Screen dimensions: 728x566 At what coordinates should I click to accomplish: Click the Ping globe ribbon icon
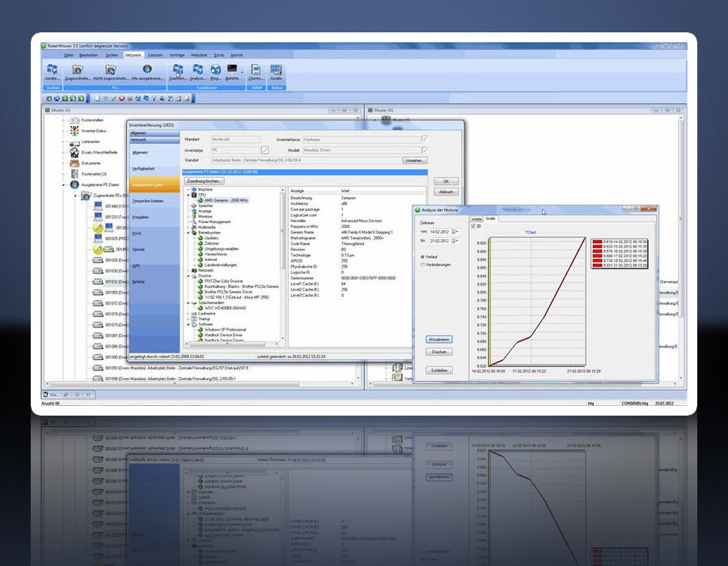pyautogui.click(x=215, y=70)
